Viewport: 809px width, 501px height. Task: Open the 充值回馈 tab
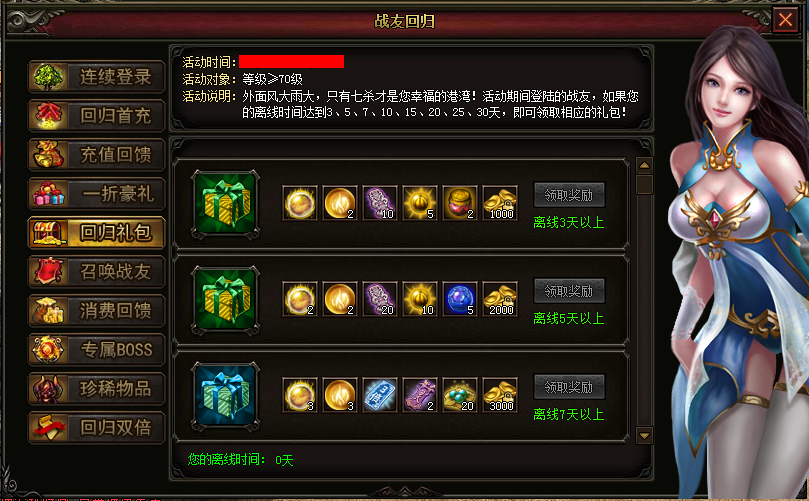click(96, 154)
